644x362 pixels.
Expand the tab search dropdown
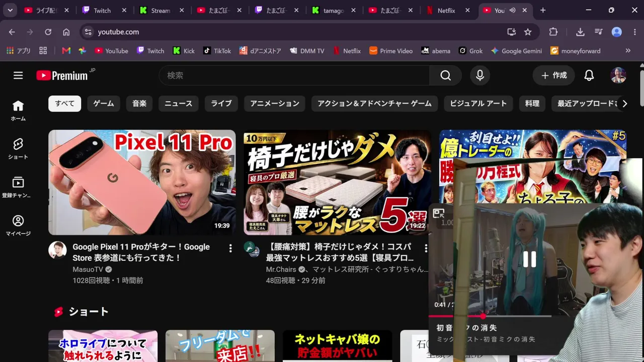click(x=10, y=10)
